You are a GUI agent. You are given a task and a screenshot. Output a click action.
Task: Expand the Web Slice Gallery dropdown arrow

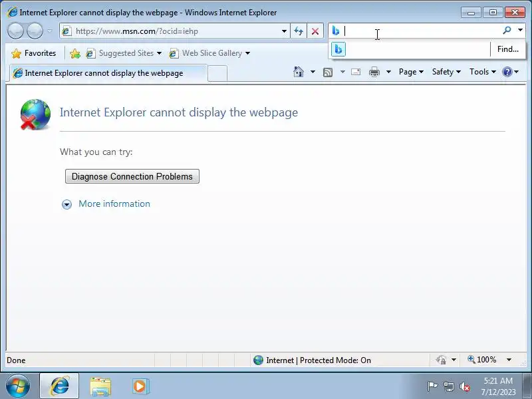tap(247, 53)
